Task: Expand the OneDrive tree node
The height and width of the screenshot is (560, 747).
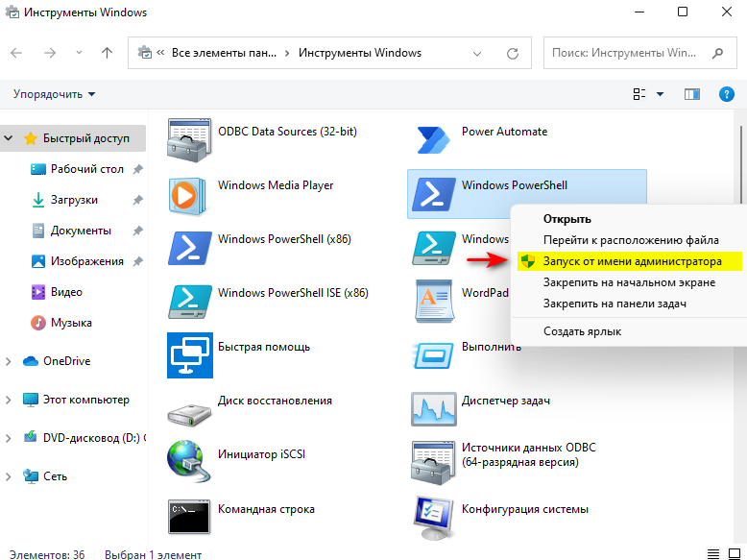Action: (x=8, y=361)
